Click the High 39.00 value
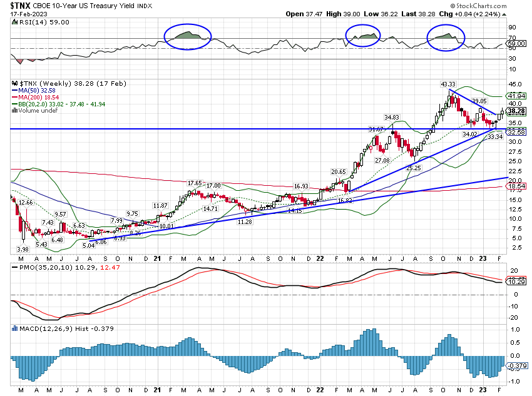 click(343, 14)
